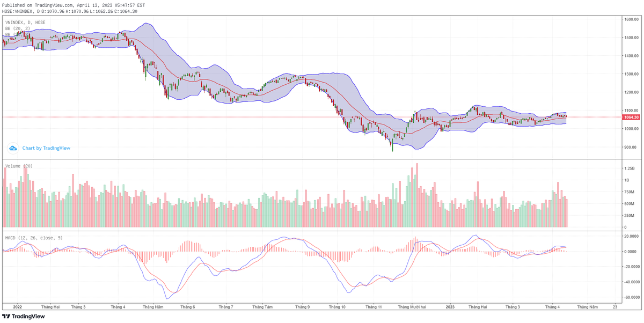Click the 2023 marker on time axis
644x323 pixels.
pos(450,307)
